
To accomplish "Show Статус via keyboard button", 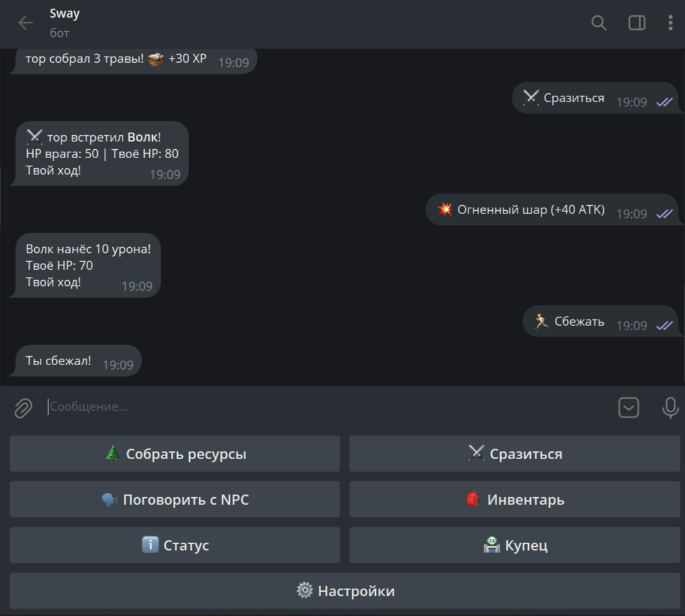I will point(175,545).
